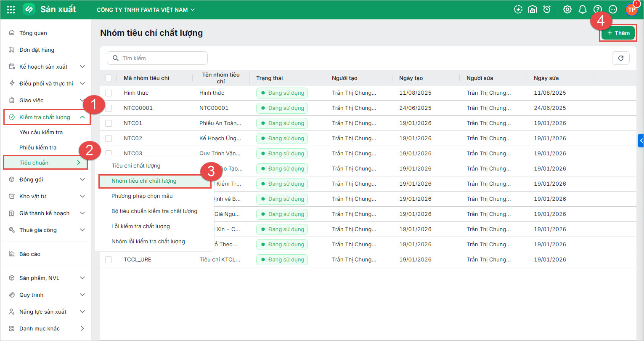Screen dimensions: 644x341
Task: Click the Ngày tạo column header
Action: tap(411, 78)
